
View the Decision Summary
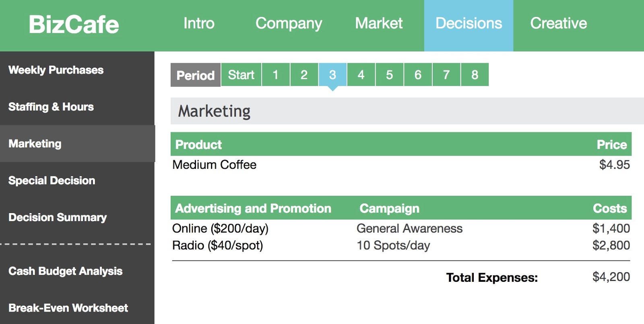pyautogui.click(x=57, y=217)
